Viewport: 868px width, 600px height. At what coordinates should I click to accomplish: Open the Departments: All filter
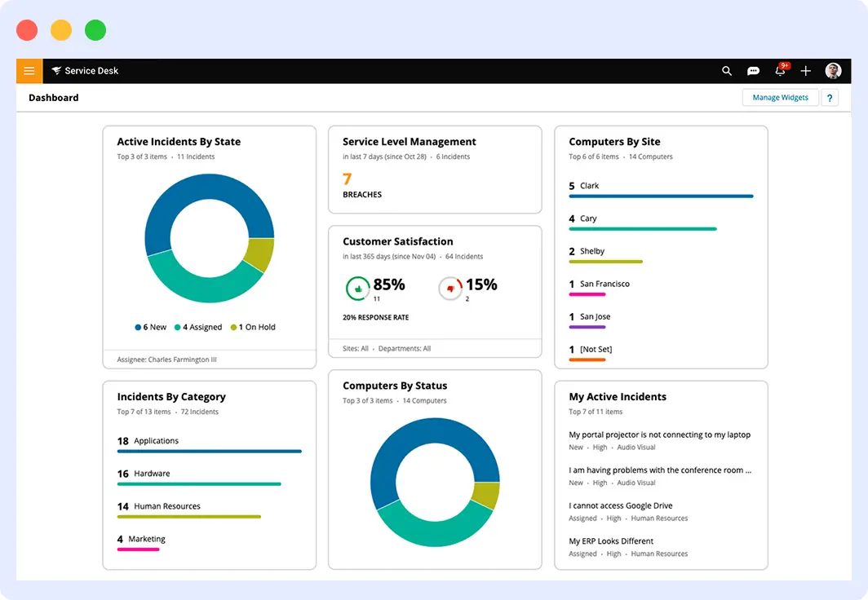click(x=405, y=348)
